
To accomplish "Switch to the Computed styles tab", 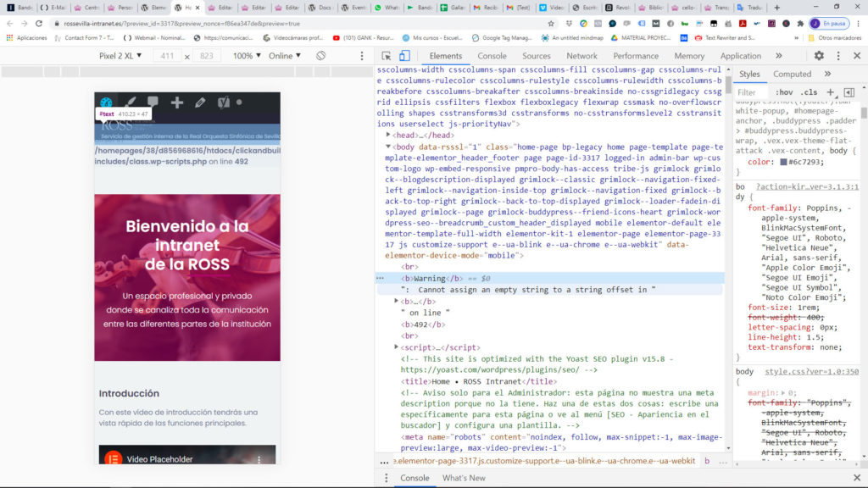I will coord(793,75).
